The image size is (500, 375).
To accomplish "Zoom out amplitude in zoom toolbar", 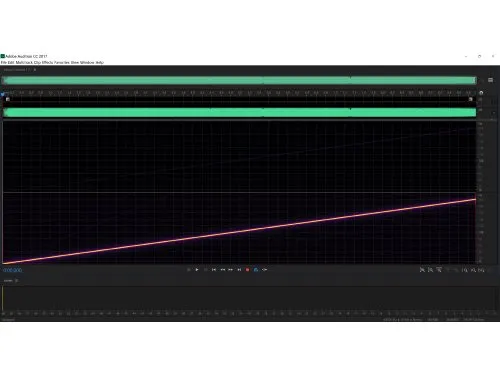I will 430,270.
